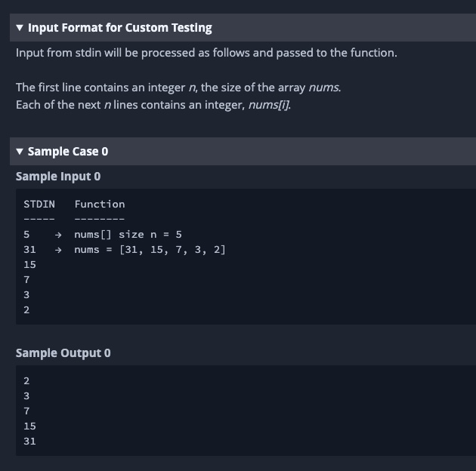
Task: Click the last value 2 in Sample Input
Action: click(x=27, y=310)
